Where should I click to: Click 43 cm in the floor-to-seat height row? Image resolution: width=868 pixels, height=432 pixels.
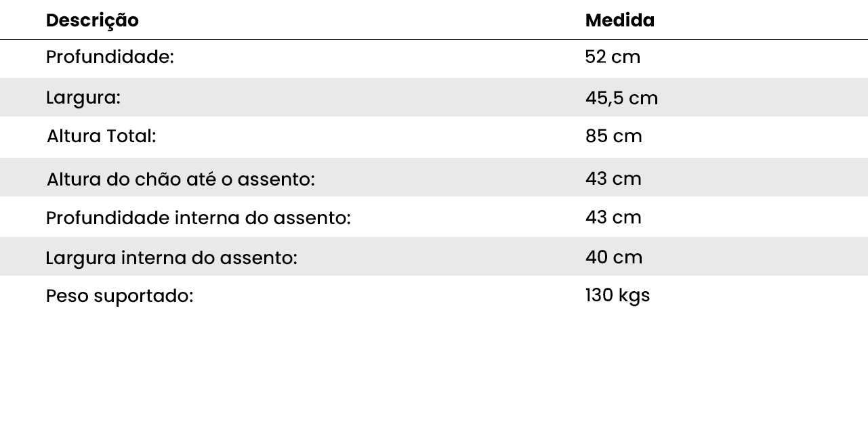[x=613, y=179]
